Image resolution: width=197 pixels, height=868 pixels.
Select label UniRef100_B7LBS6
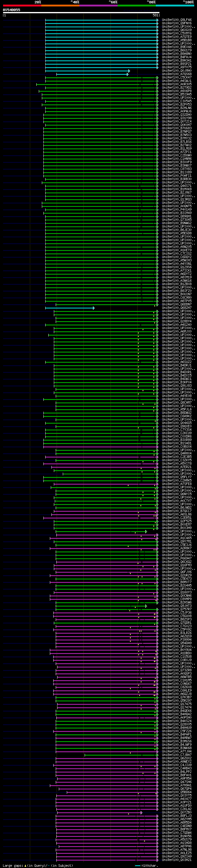pyautogui.click(x=176, y=142)
